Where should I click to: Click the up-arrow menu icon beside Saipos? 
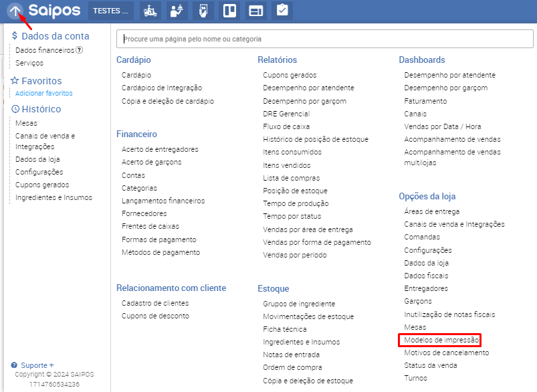[15, 11]
